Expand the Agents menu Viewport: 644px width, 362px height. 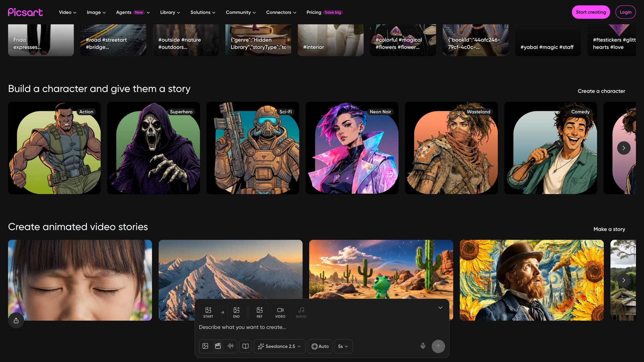pos(133,12)
